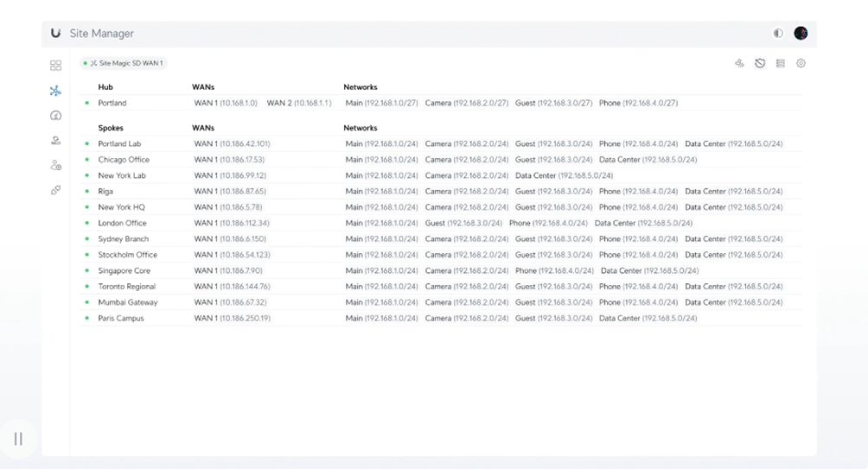
Task: Open the Chicago Office spoke
Action: pos(124,160)
